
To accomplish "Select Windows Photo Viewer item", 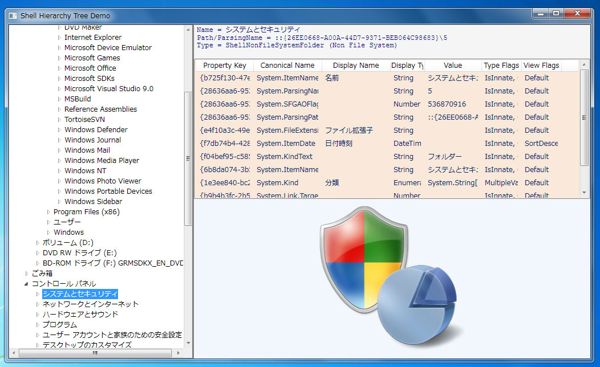I will coord(103,181).
